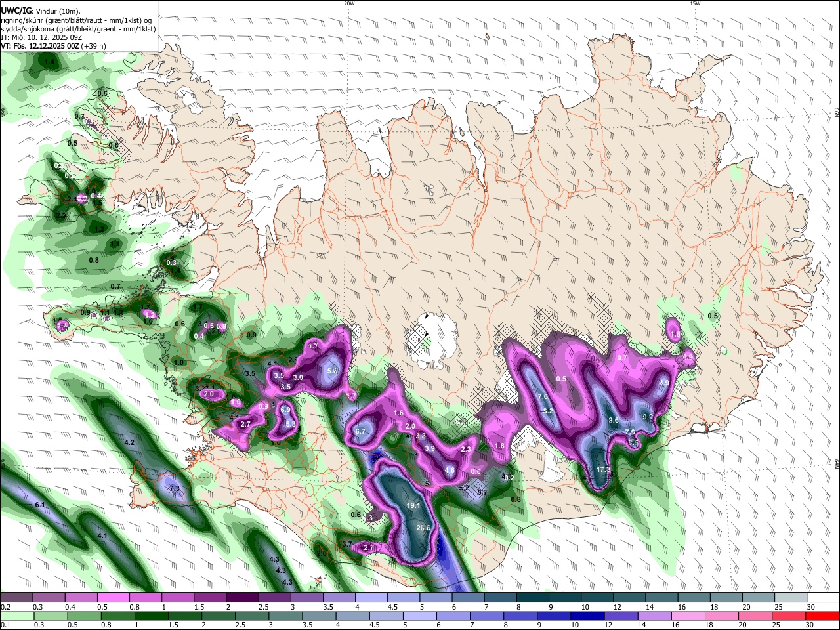Pick the bright magenta swatch between 0.5 and 0.8
840x630 pixels.
click(x=114, y=597)
